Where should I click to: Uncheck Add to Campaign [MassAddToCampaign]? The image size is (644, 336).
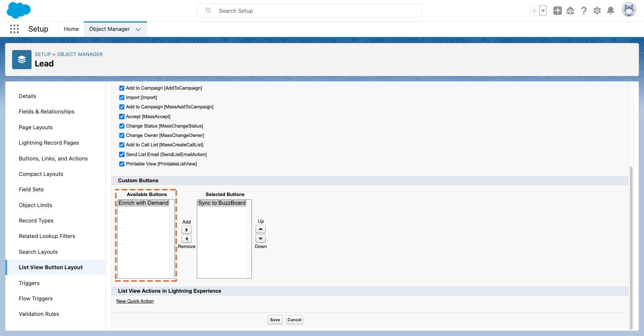coord(122,107)
